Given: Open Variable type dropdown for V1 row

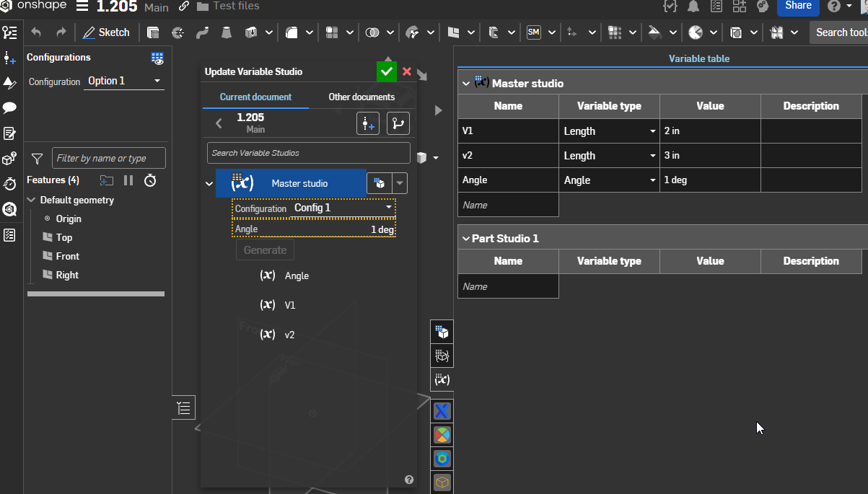Looking at the screenshot, I should (x=609, y=131).
